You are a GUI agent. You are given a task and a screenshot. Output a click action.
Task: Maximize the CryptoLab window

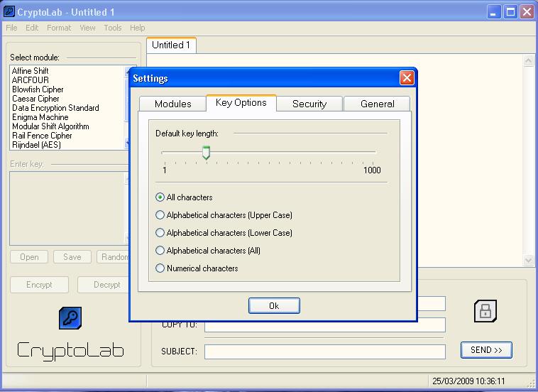pyautogui.click(x=510, y=12)
